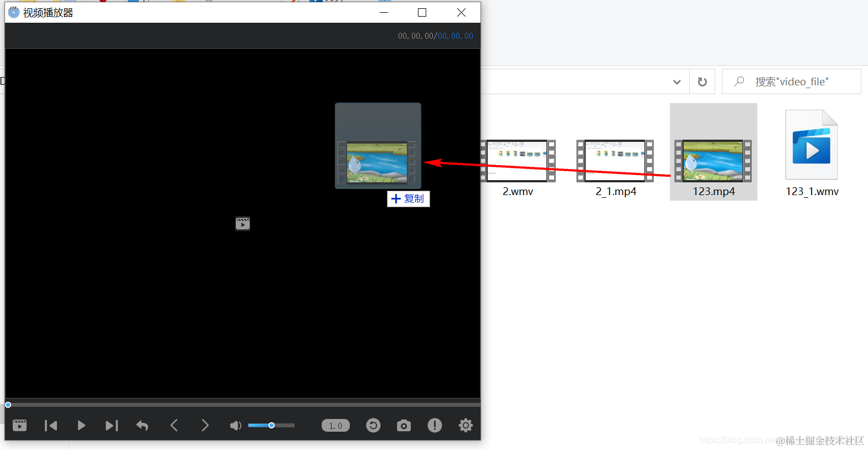Click the 1.0 playback speed button
This screenshot has width=868, height=450.
pos(335,426)
